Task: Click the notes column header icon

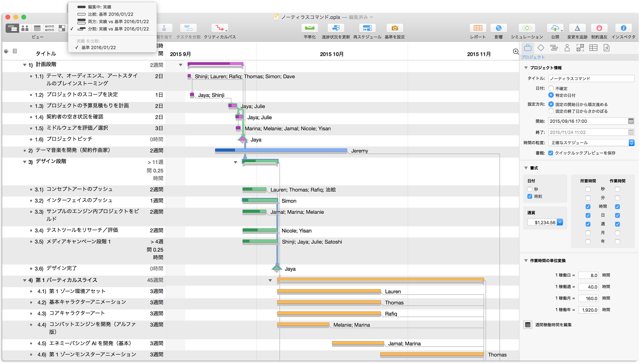Action: click(x=15, y=51)
